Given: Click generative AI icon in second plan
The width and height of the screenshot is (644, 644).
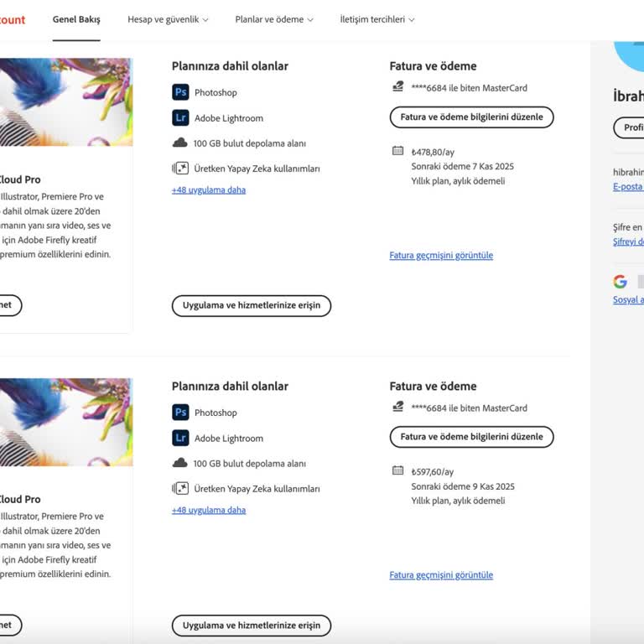Looking at the screenshot, I should tap(180, 488).
